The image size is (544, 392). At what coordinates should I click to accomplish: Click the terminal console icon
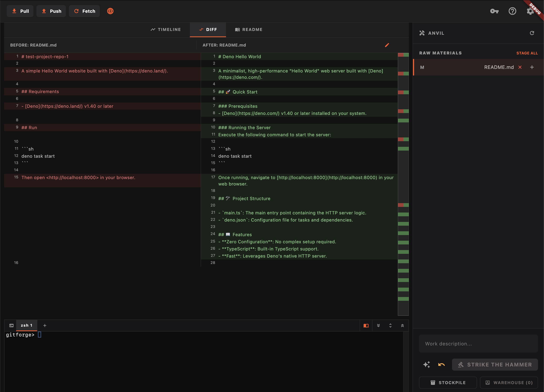pyautogui.click(x=11, y=326)
